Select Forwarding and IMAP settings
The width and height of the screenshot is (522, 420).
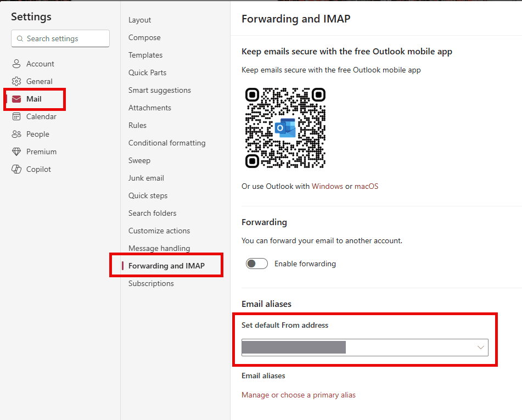[166, 266]
